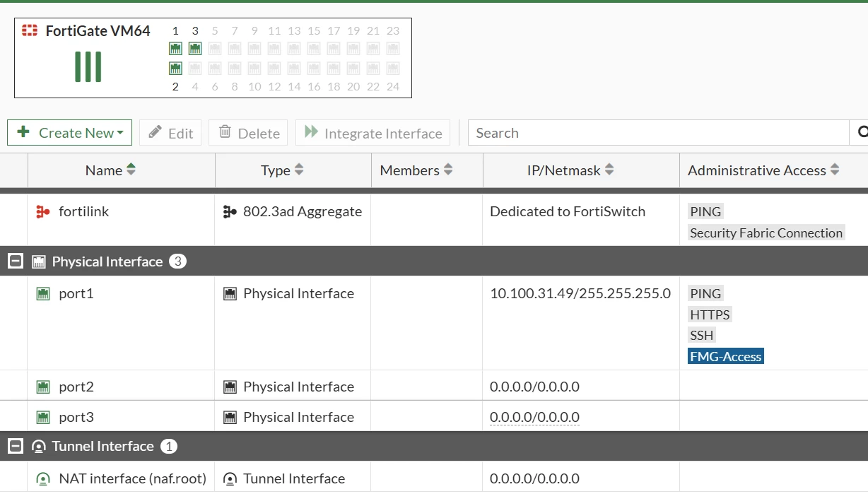Sort by the IP/Netmask column arrows
868x494 pixels.
609,170
